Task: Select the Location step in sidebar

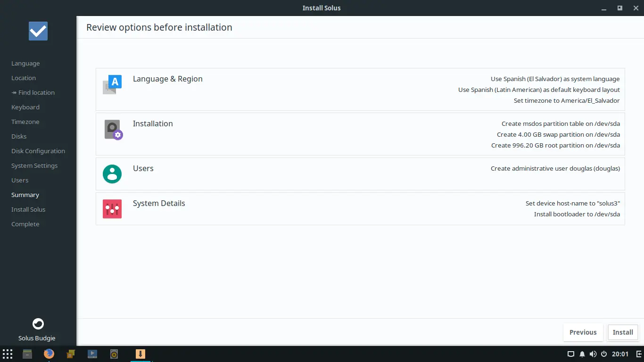Action: [x=24, y=78]
